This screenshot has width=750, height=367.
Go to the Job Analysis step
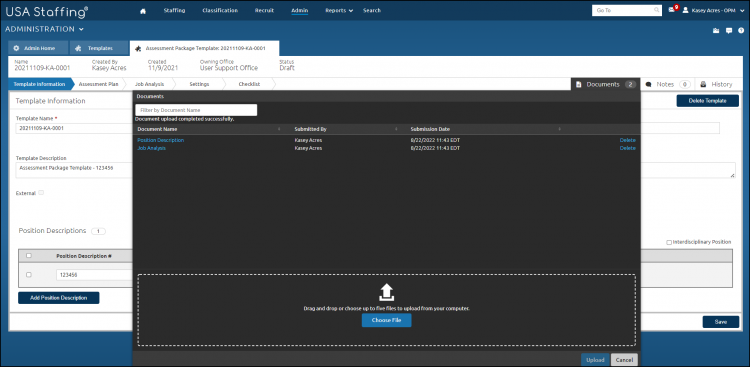click(x=149, y=84)
